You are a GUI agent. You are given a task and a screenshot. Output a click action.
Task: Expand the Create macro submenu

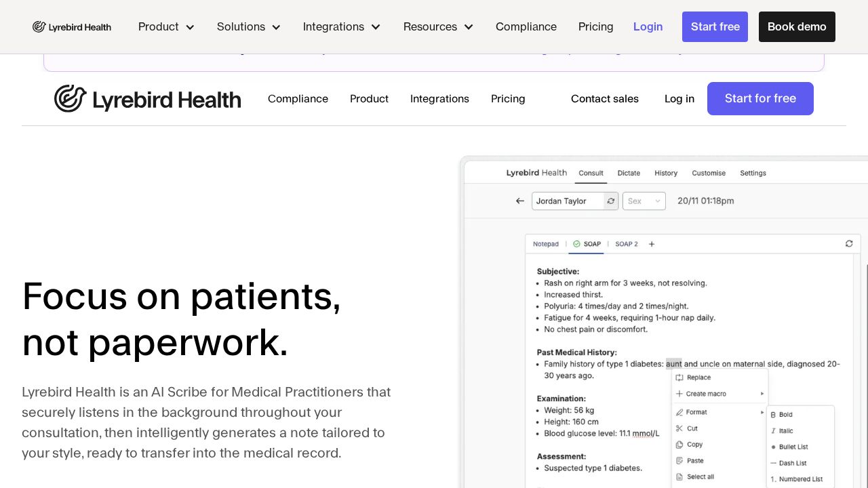(x=719, y=394)
